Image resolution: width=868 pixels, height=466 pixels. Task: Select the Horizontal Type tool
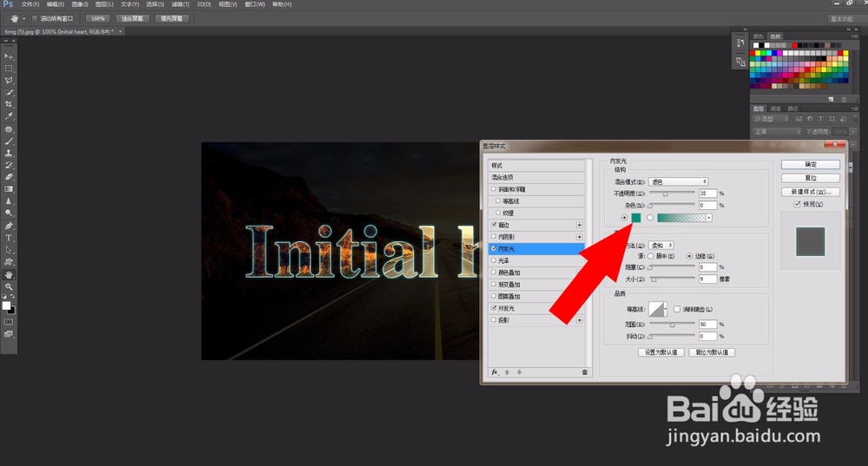[x=9, y=238]
